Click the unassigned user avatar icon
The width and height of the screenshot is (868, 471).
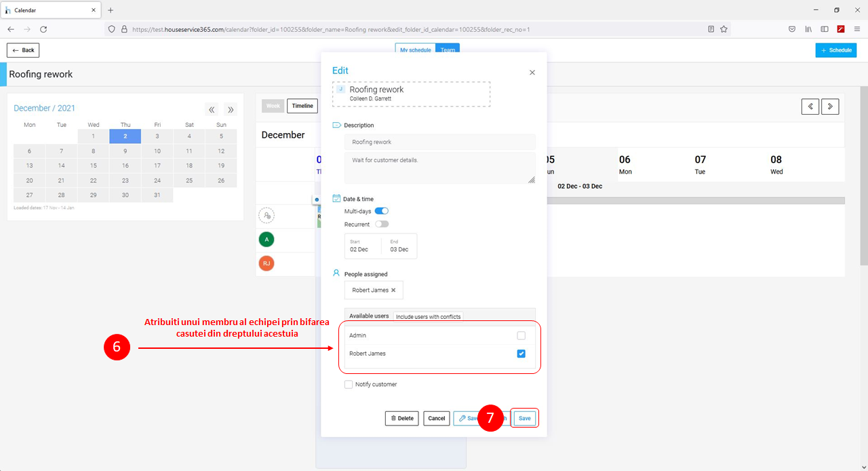pos(267,215)
